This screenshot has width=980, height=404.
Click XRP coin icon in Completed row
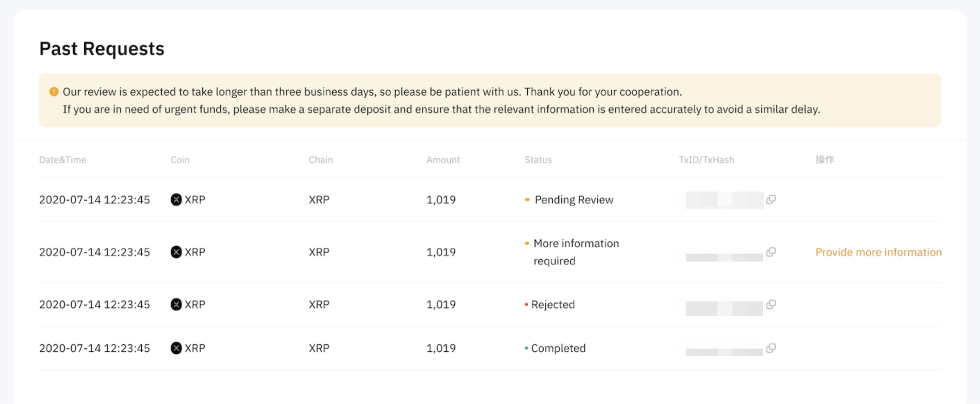click(x=176, y=348)
